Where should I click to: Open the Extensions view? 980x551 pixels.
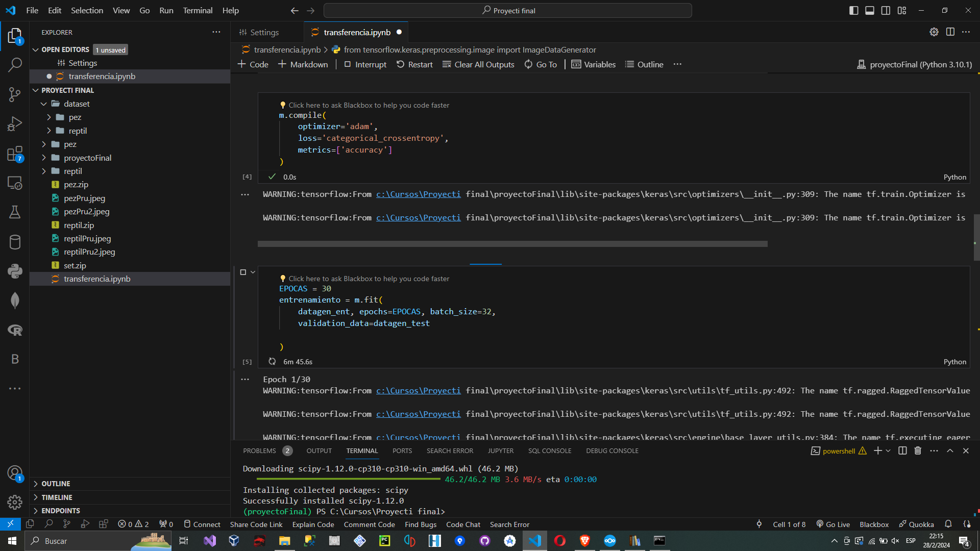point(15,154)
